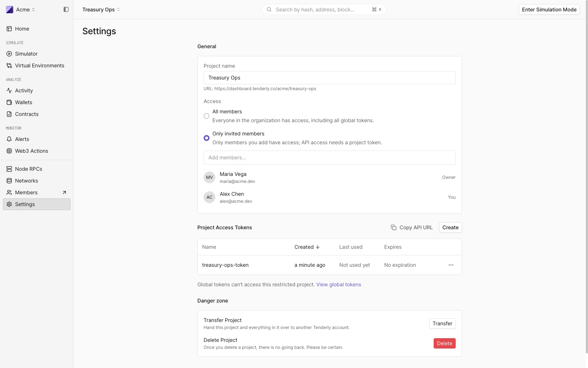Screen dimensions: 588x368
Task: Click the Virtual Environments icon
Action: click(x=9, y=66)
